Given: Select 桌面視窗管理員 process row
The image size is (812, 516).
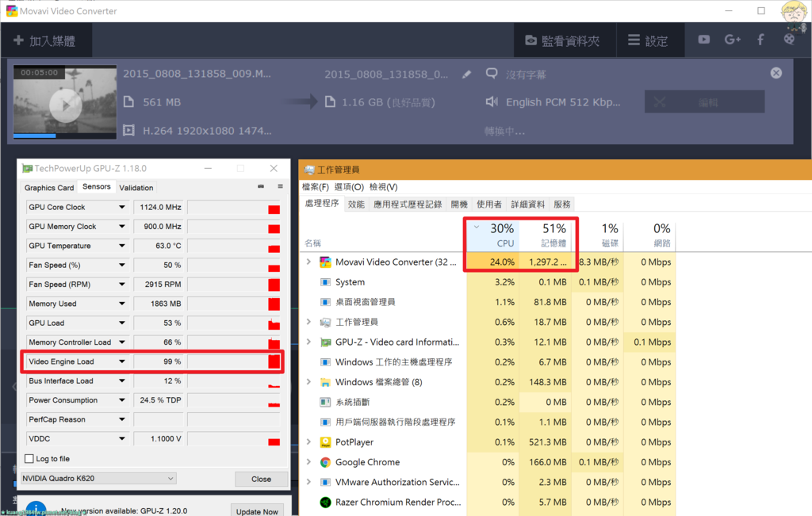Looking at the screenshot, I should pyautogui.click(x=487, y=302).
